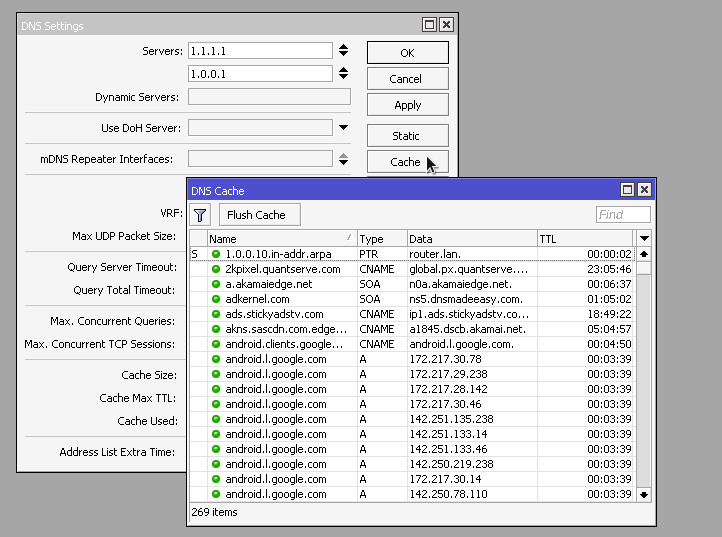Click the Apply button
722x537 pixels.
[407, 105]
